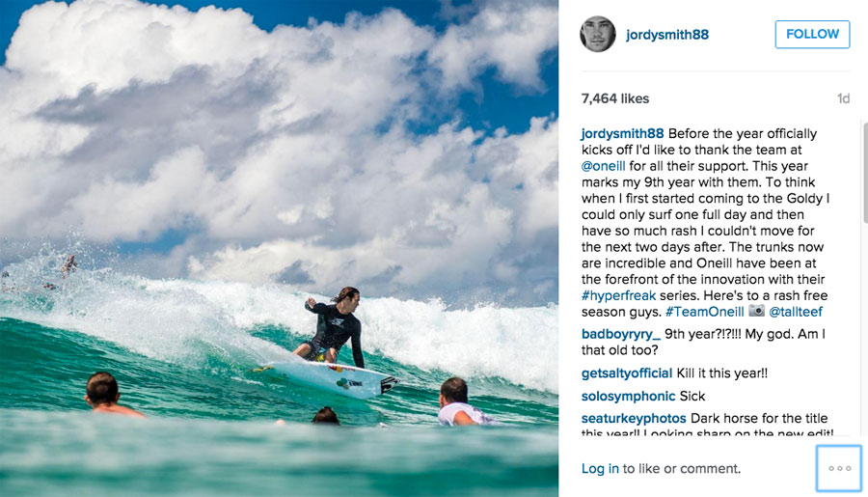The height and width of the screenshot is (497, 868).
Task: Click the surfer photo
Action: pos(279,248)
